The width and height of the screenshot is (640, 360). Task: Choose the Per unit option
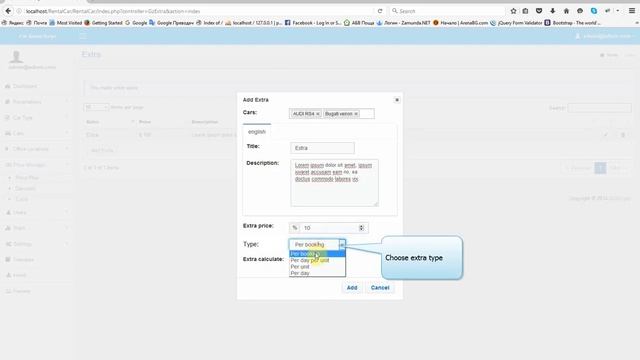(x=317, y=267)
